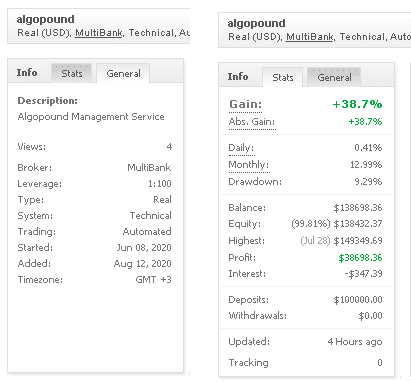Switch to Stats tab in the General-info panel
The width and height of the screenshot is (411, 383).
click(x=72, y=73)
